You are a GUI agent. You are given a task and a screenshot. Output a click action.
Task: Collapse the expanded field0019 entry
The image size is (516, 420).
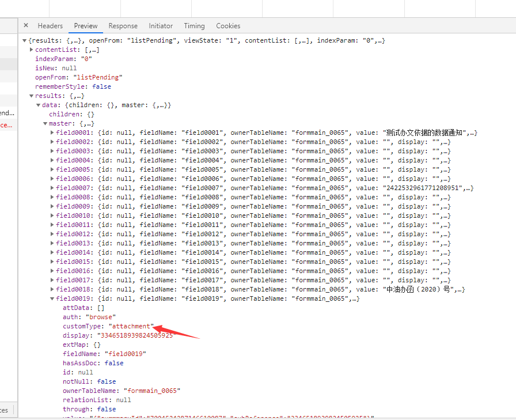pos(52,299)
